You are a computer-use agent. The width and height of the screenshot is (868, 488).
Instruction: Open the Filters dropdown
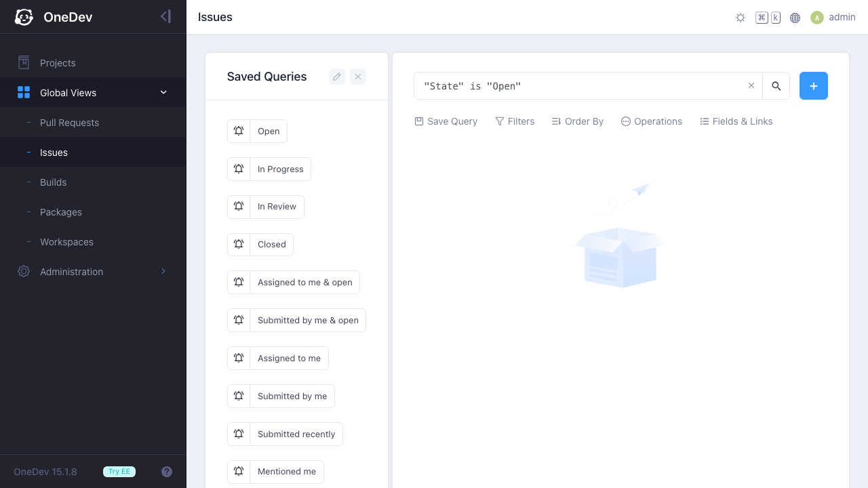515,121
